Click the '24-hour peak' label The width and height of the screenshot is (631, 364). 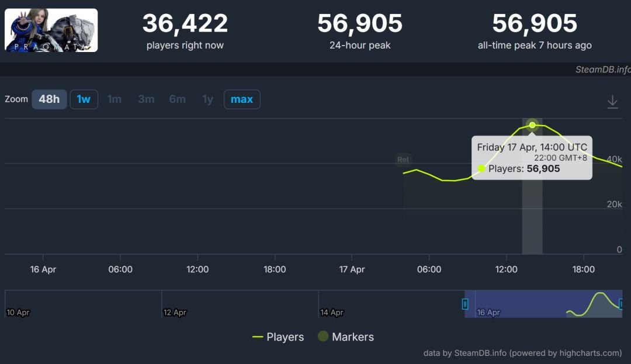[x=360, y=46]
